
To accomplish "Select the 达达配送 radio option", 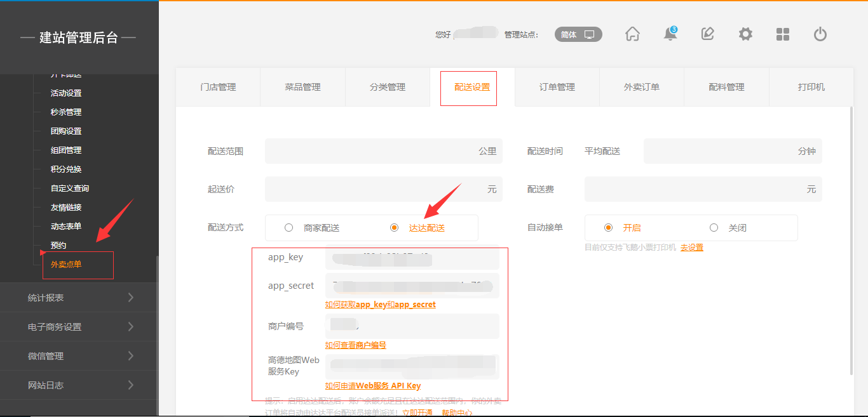I will tap(395, 228).
